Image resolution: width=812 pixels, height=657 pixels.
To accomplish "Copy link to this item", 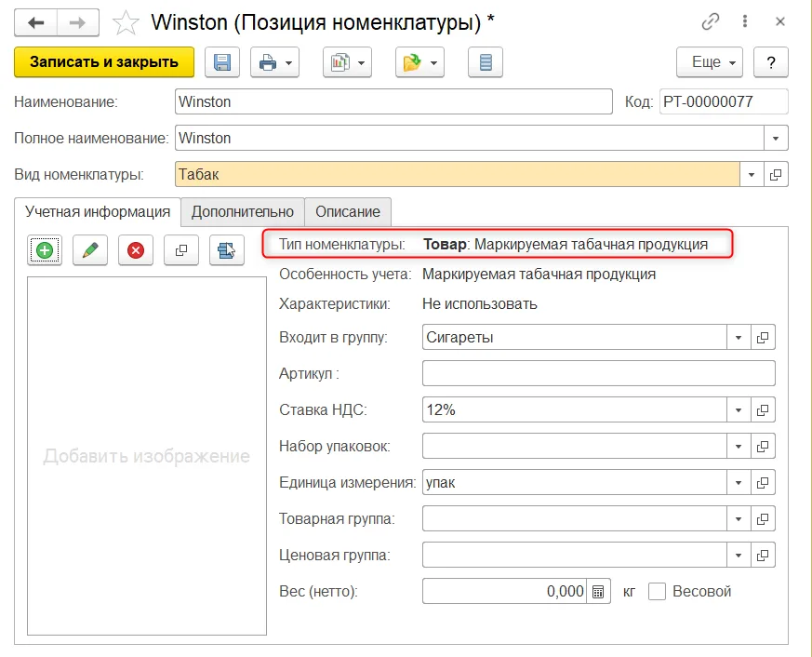I will tap(711, 21).
